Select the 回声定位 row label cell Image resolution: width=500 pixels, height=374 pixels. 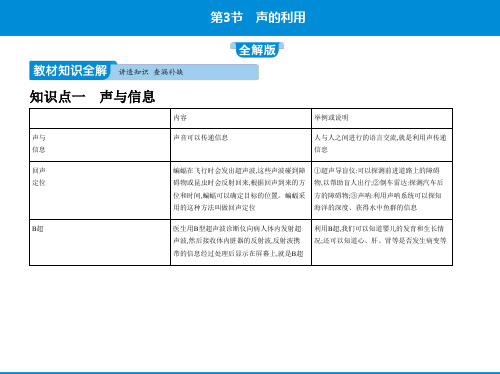[100, 190]
